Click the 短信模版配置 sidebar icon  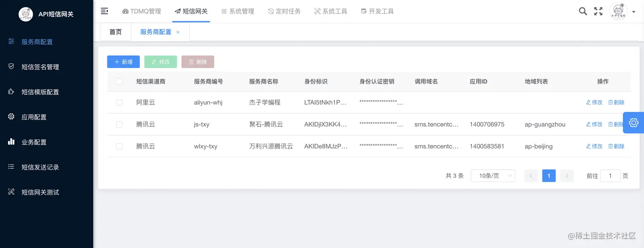(x=11, y=91)
